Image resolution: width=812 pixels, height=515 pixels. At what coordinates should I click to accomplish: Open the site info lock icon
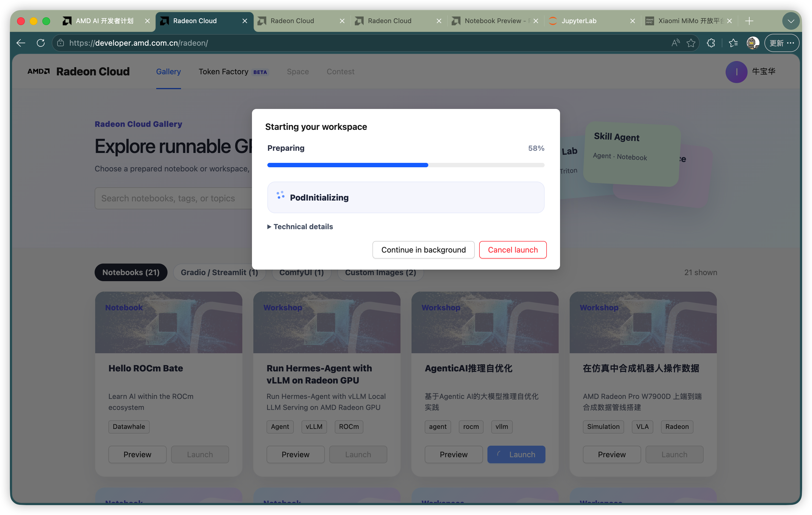point(61,43)
